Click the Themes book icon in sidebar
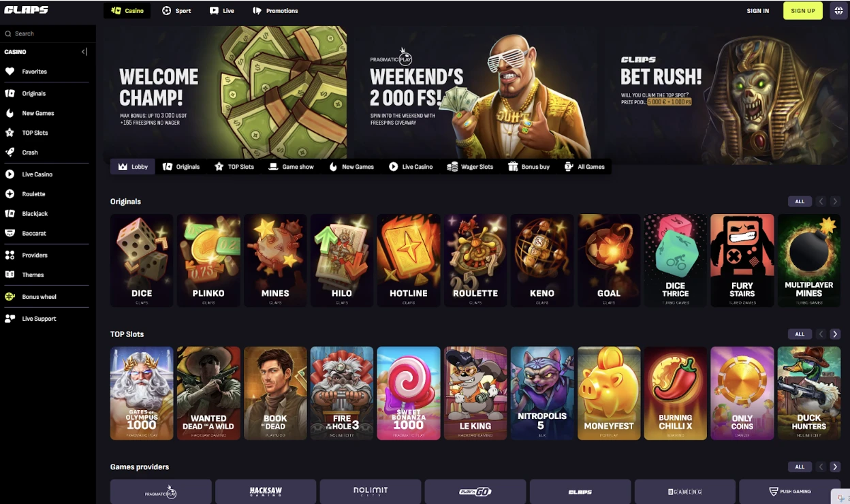This screenshot has height=504, width=850. [10, 275]
